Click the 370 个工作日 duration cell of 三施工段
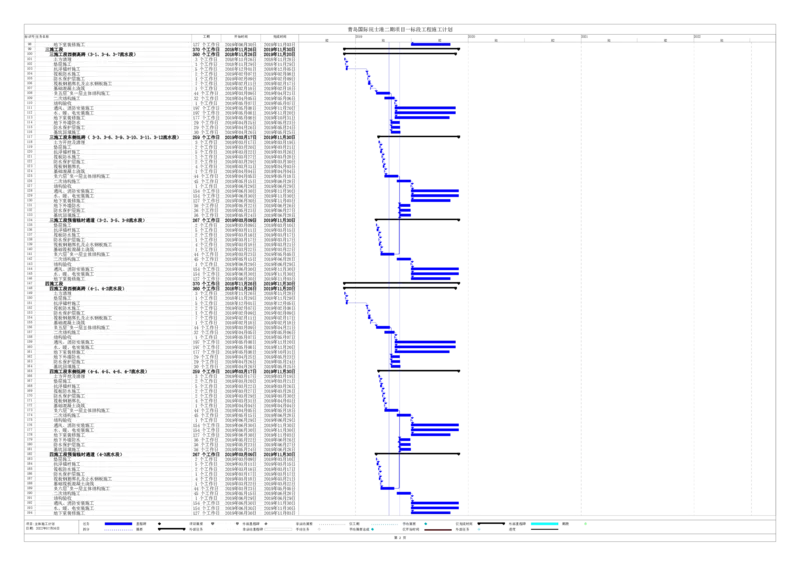Screen dimensions: 800x566 pyautogui.click(x=206, y=49)
